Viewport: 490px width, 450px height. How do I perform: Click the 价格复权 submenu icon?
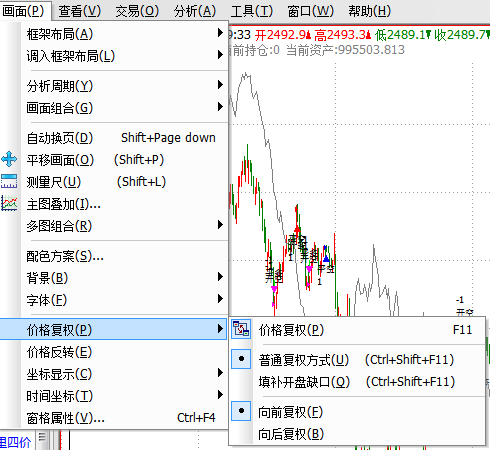click(x=241, y=329)
